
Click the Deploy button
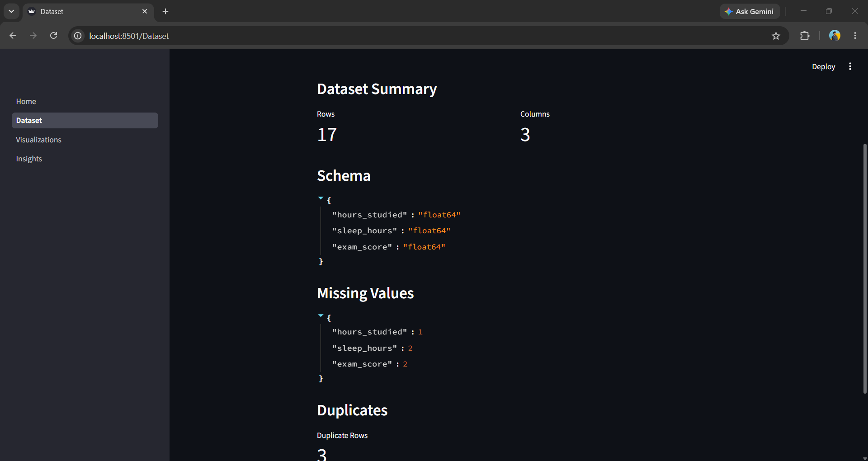tap(823, 66)
